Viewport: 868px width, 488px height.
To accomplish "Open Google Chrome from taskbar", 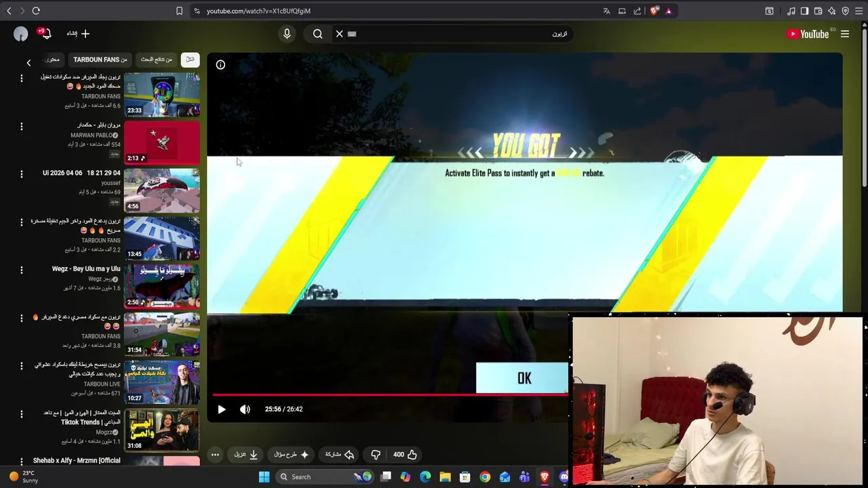I will point(485,477).
